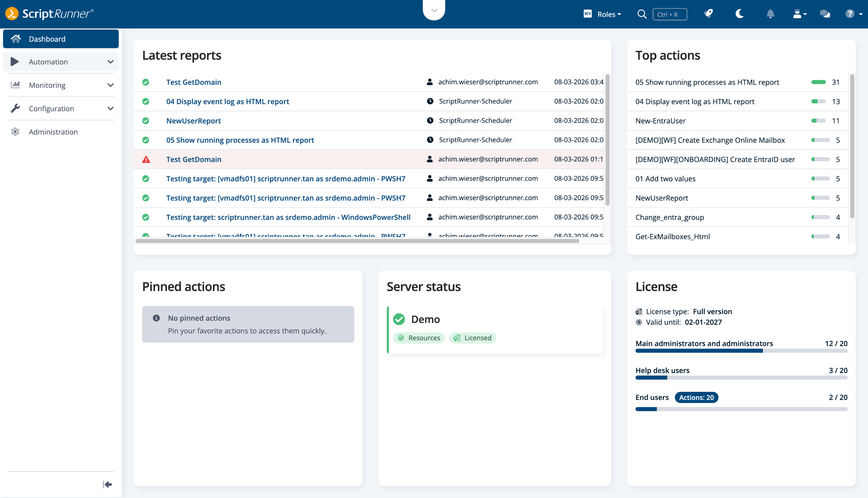Select 01 Add two values action

pyautogui.click(x=665, y=179)
